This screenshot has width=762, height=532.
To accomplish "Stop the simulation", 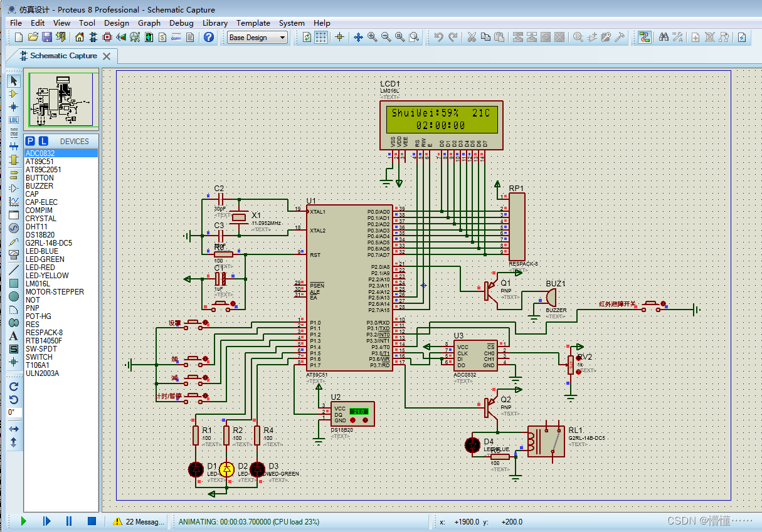I will (92, 521).
